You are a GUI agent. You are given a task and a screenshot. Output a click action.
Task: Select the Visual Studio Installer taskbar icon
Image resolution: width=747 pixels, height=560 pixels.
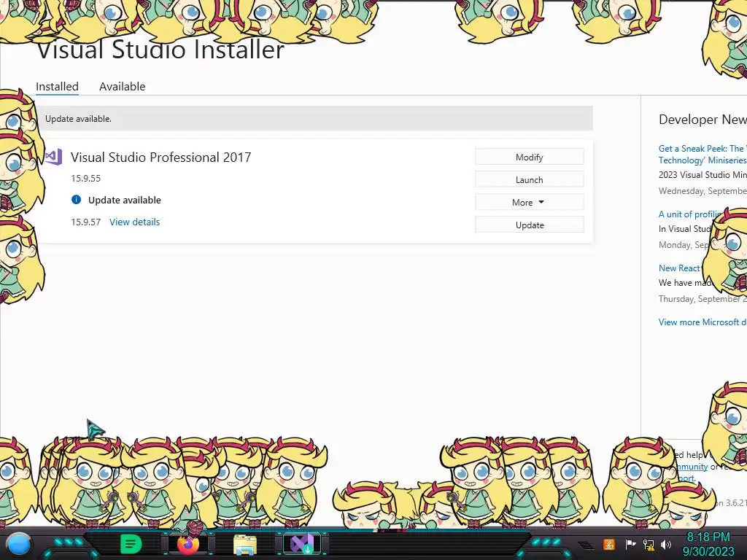(x=303, y=544)
